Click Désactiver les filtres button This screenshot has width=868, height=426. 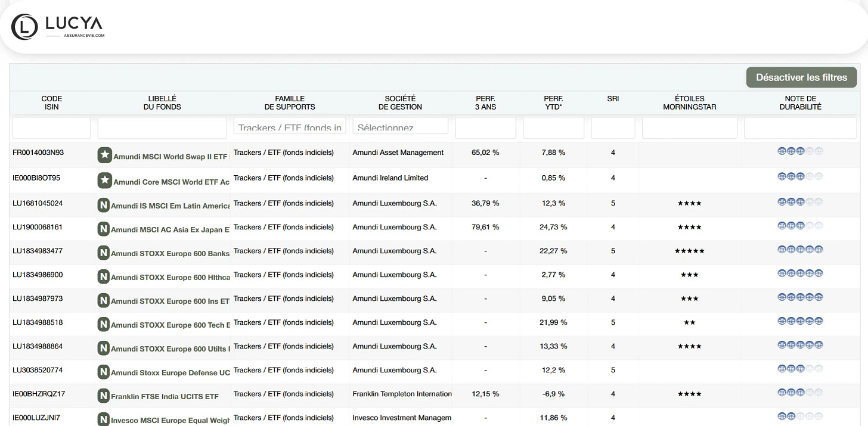coord(801,77)
